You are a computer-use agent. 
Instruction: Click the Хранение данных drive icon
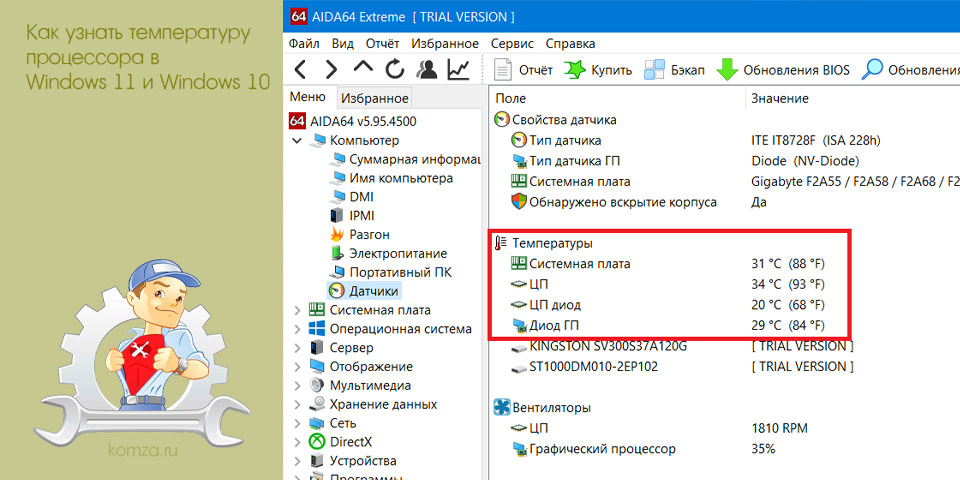tap(317, 405)
